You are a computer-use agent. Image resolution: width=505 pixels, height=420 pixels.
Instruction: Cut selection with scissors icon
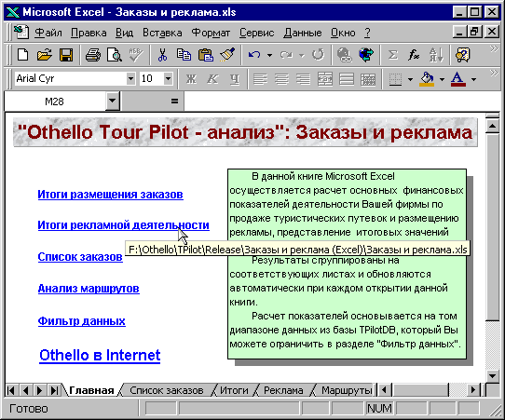tap(162, 55)
